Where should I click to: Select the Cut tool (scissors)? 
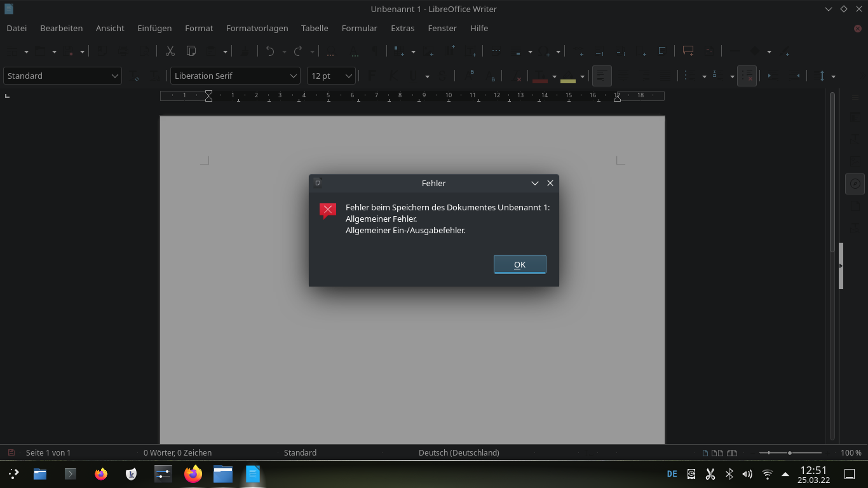(170, 51)
